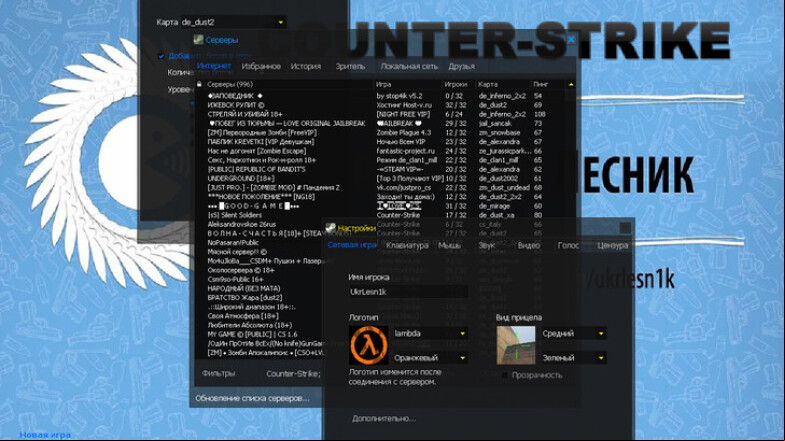Click the server list scroll-up arrow
Viewport: 785px width, 441px height.
(570, 84)
